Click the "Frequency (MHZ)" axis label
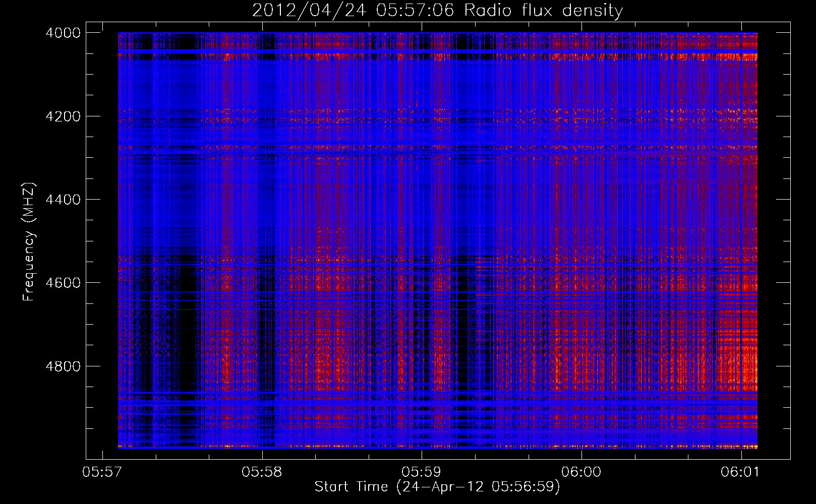 [x=29, y=242]
